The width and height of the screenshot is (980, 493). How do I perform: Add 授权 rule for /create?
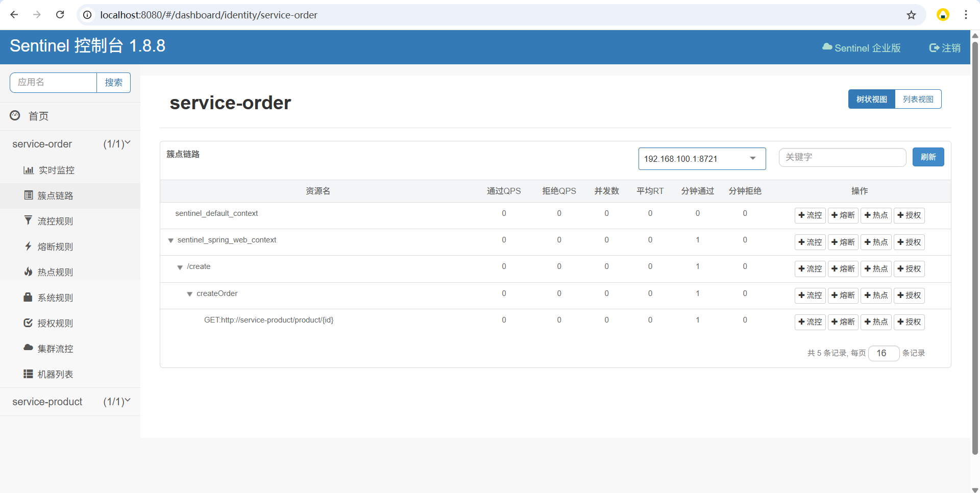tap(909, 269)
